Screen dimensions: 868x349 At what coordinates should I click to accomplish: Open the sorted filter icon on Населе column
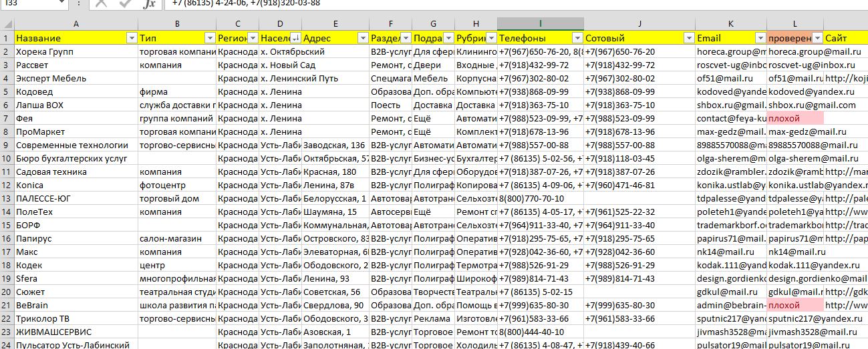(x=295, y=38)
